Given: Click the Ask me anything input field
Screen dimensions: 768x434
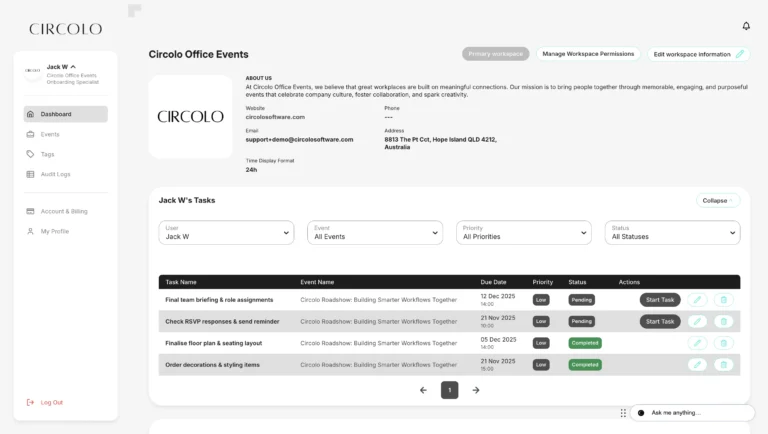Looking at the screenshot, I should (698, 412).
